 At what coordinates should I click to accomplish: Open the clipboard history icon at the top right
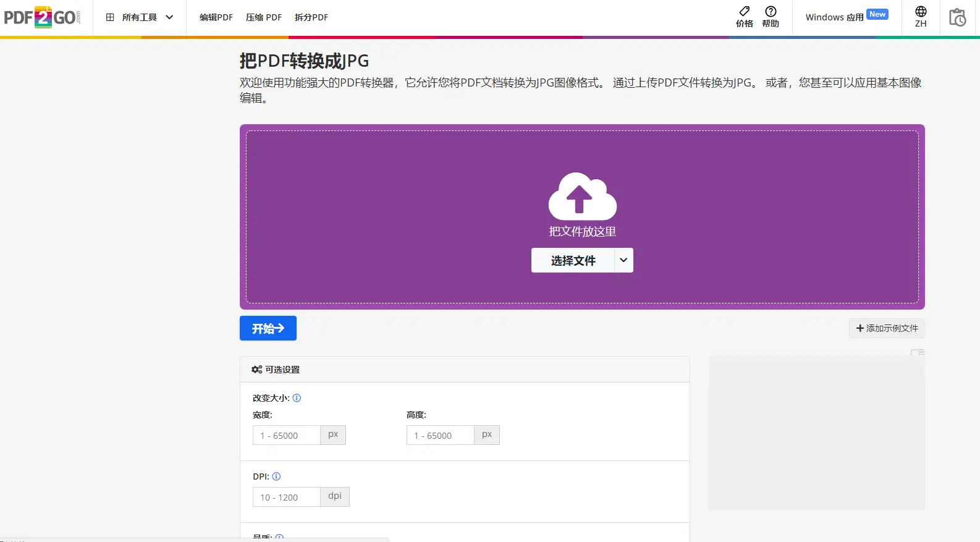tap(957, 17)
